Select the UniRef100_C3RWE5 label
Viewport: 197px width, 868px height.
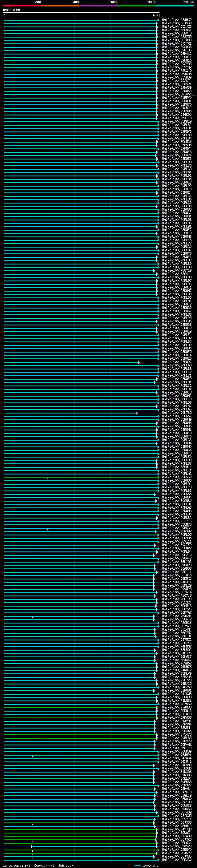pos(177,358)
